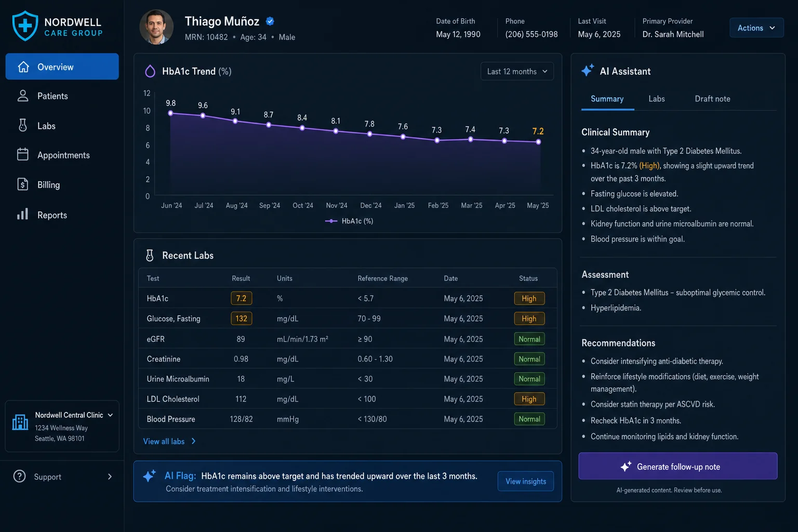Click the Normal status badge for eGFR

529,339
